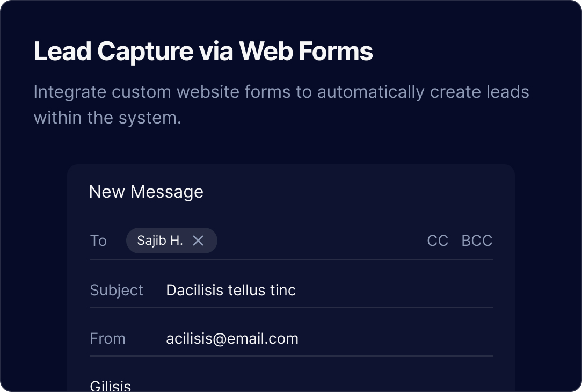
Task: Click the 'New Message' title
Action: pos(146,192)
